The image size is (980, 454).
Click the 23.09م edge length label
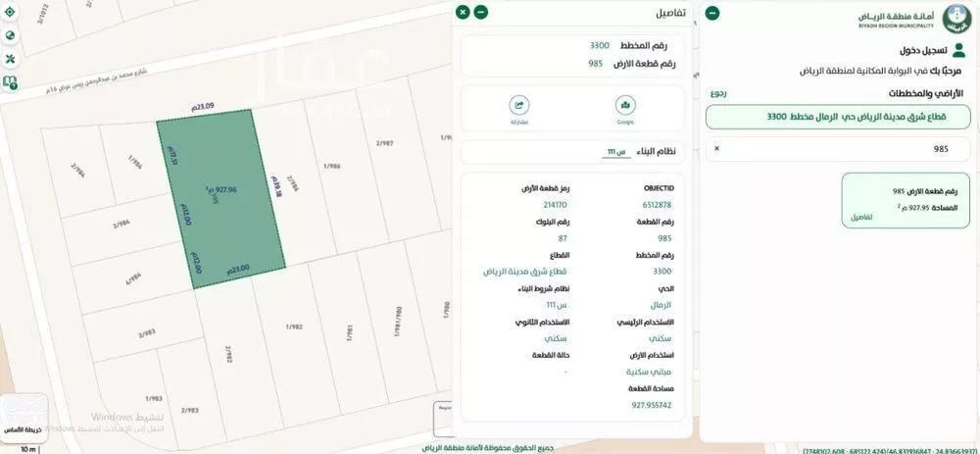pyautogui.click(x=203, y=107)
